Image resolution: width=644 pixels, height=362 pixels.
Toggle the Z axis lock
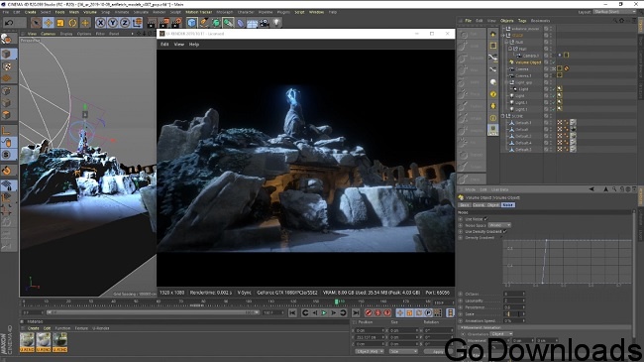pos(125,23)
